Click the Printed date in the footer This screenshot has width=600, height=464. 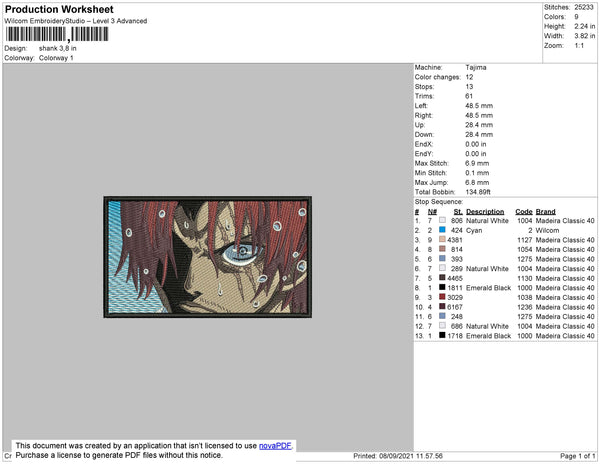click(x=398, y=456)
